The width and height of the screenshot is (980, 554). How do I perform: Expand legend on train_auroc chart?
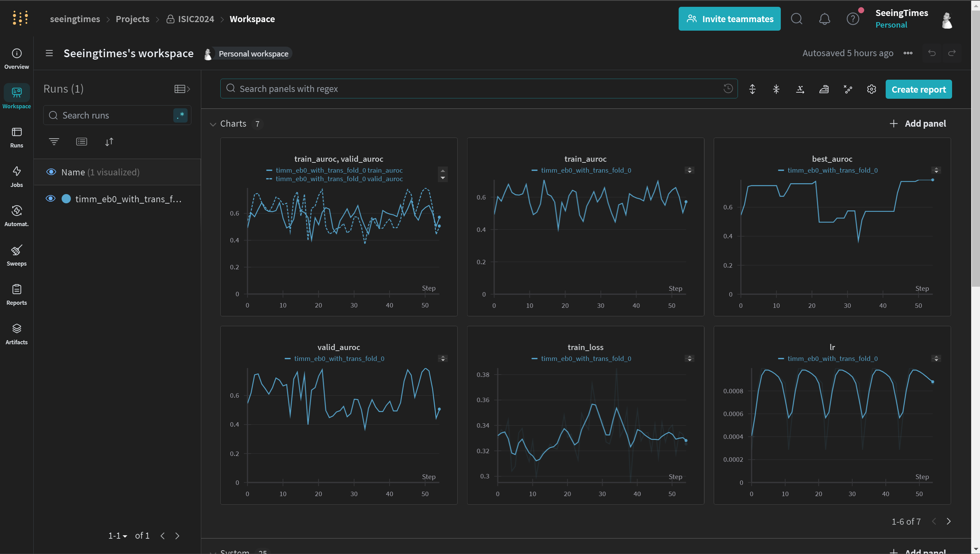(689, 170)
